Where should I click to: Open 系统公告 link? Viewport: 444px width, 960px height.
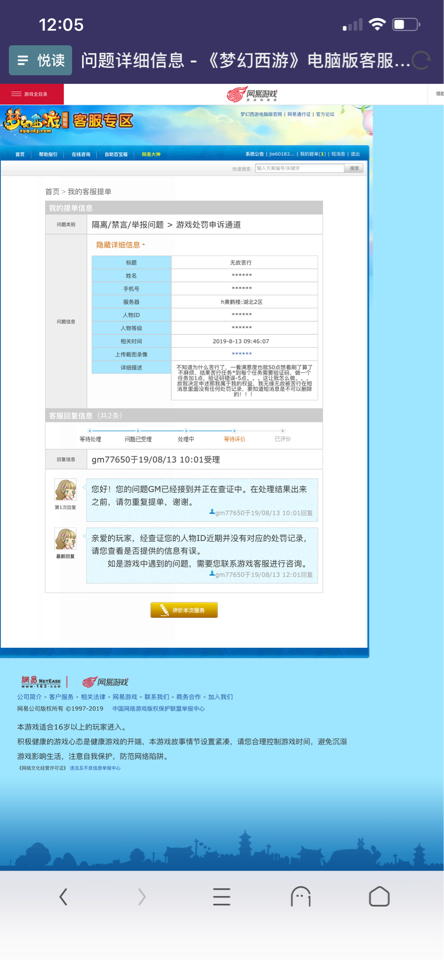pyautogui.click(x=255, y=154)
